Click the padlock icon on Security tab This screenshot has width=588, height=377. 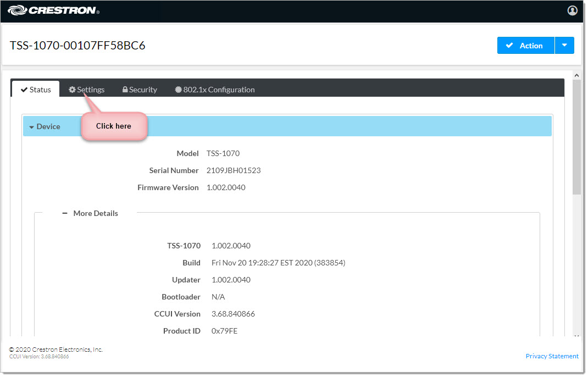[x=125, y=90]
